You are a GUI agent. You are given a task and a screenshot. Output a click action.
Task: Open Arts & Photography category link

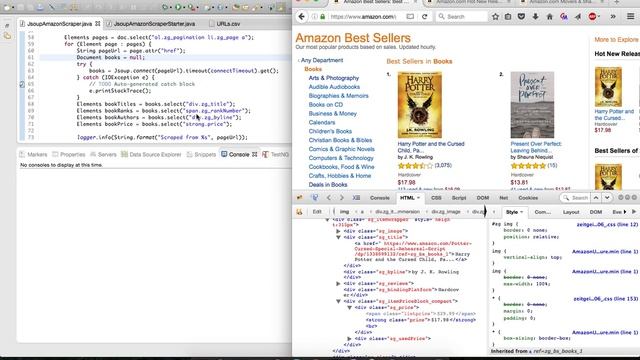[x=333, y=78]
